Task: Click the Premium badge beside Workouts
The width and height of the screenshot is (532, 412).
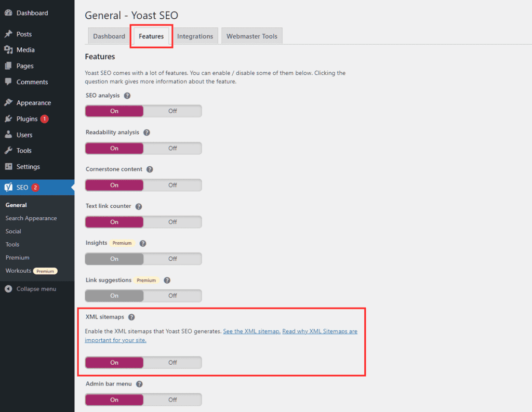Action: click(46, 271)
